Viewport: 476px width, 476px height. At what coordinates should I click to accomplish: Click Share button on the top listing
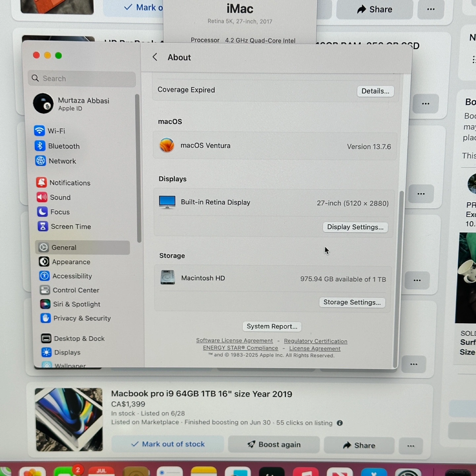click(x=375, y=9)
